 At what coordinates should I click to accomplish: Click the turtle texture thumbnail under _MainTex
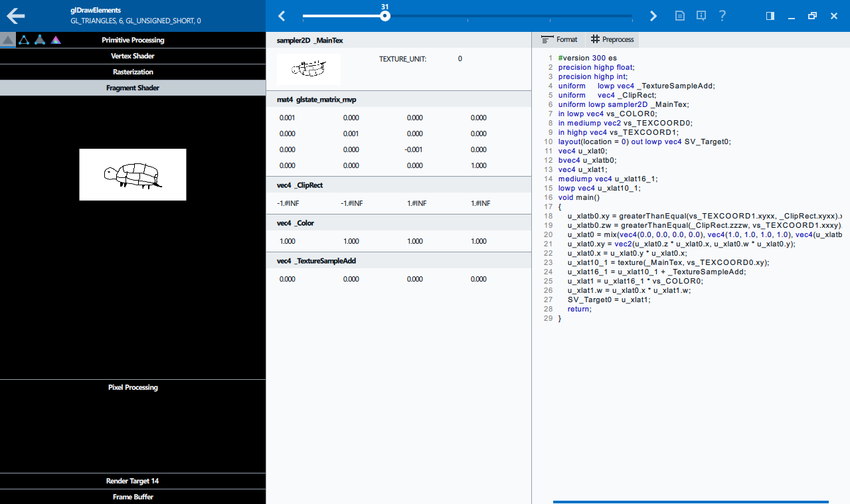click(309, 68)
